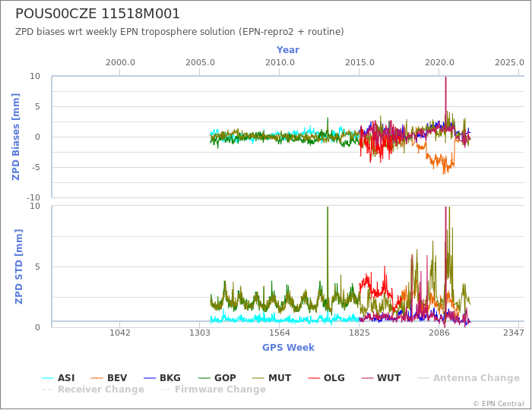Click the chart title POUS00CZE 11518M001
This screenshot has height=410, width=532.
98,14
